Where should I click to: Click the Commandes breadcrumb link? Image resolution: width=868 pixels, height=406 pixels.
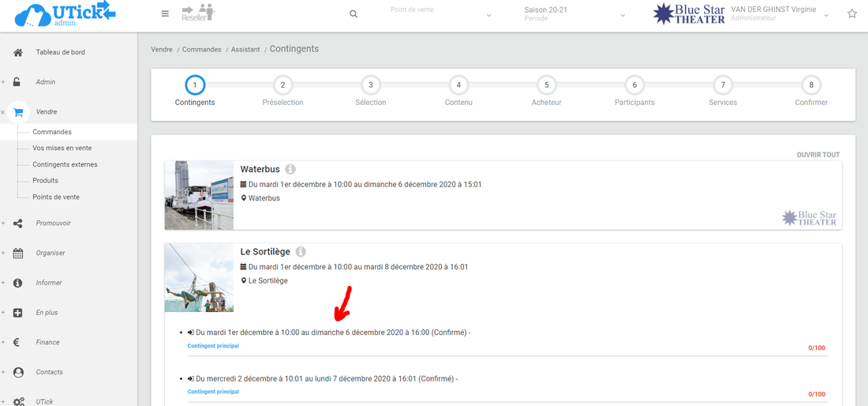tap(200, 49)
